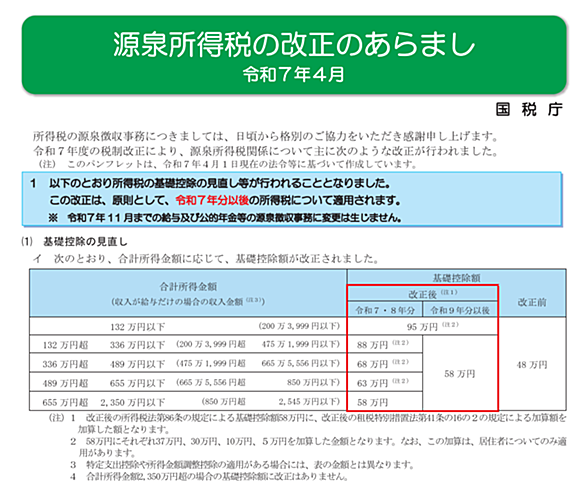Image resolution: width=586 pixels, height=481 pixels.
Task: Click the '(200万3,999円以下)' cell
Action: (x=299, y=326)
